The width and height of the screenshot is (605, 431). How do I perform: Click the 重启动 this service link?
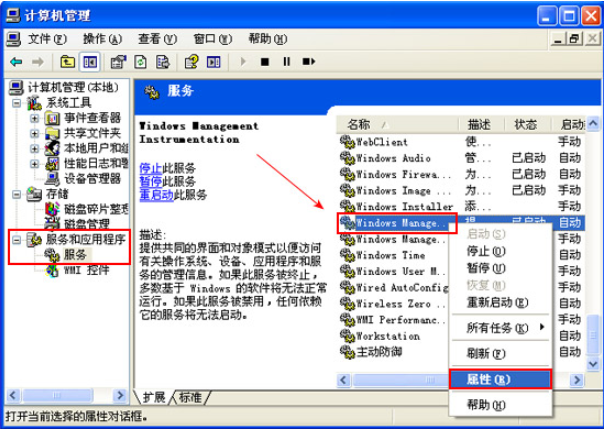tap(156, 194)
